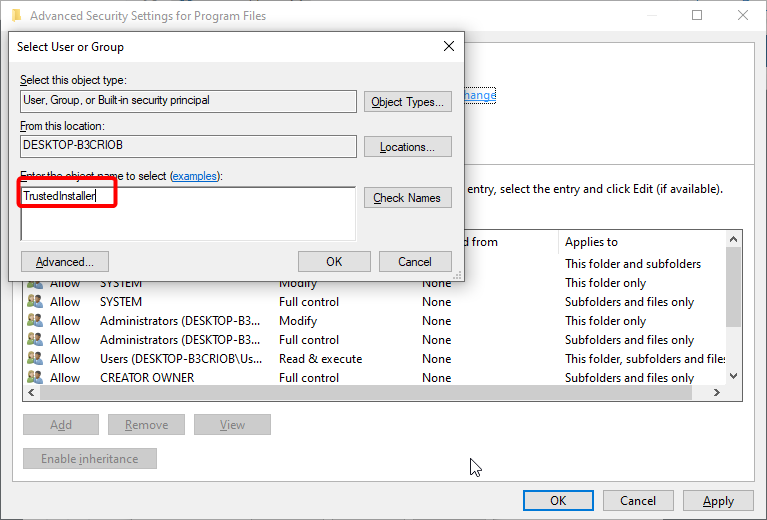Click the horizontal scrollbar right arrow
The height and width of the screenshot is (520, 767).
click(x=718, y=393)
